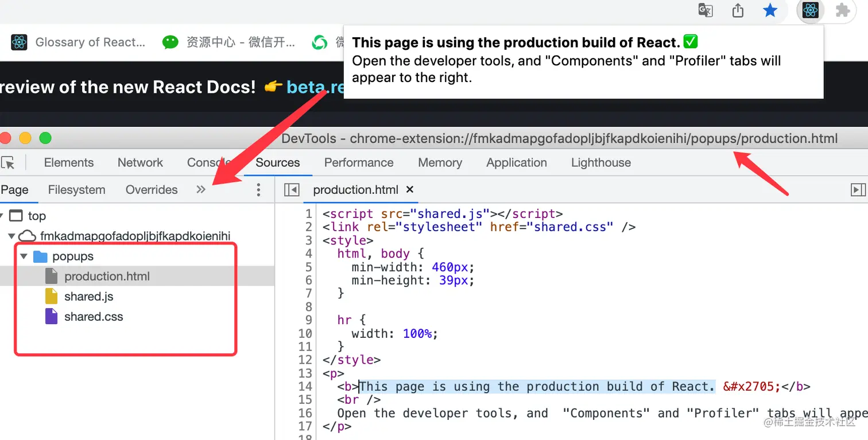Click line number 5 in gutter
The height and width of the screenshot is (440, 868).
pyautogui.click(x=308, y=267)
